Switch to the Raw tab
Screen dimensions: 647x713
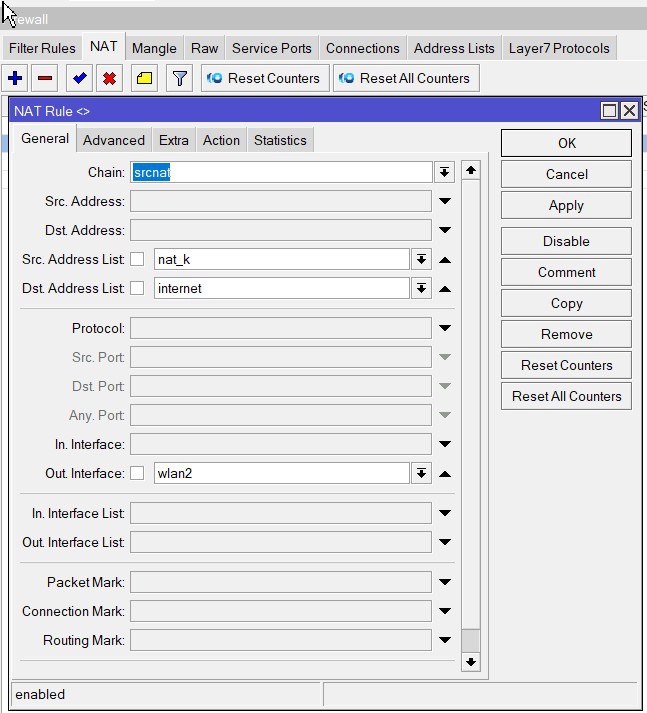pos(204,48)
